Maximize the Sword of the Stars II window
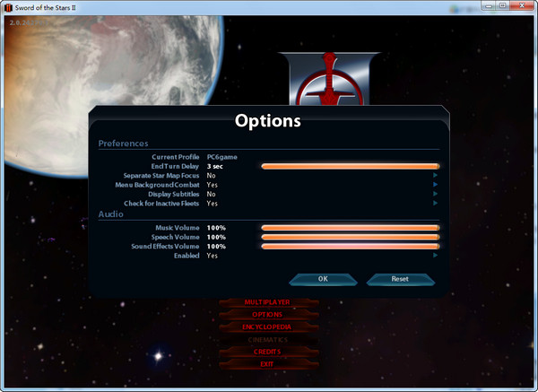The width and height of the screenshot is (538, 392). click(503, 6)
